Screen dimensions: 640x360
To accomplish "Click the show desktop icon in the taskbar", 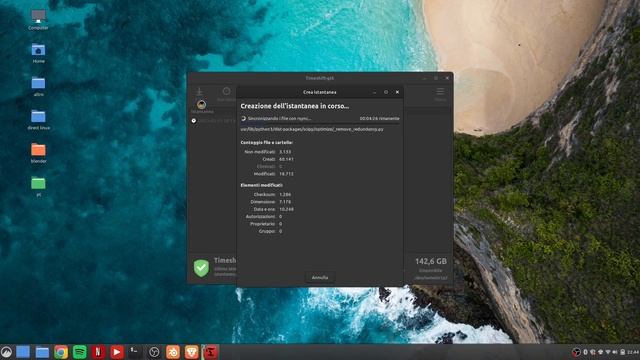I will pos(23,352).
